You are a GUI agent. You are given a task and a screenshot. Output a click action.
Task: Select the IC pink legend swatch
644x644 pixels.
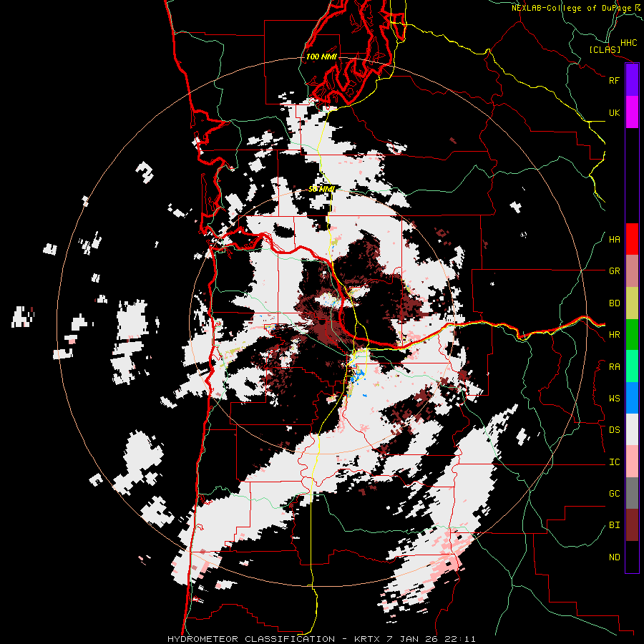(632, 462)
